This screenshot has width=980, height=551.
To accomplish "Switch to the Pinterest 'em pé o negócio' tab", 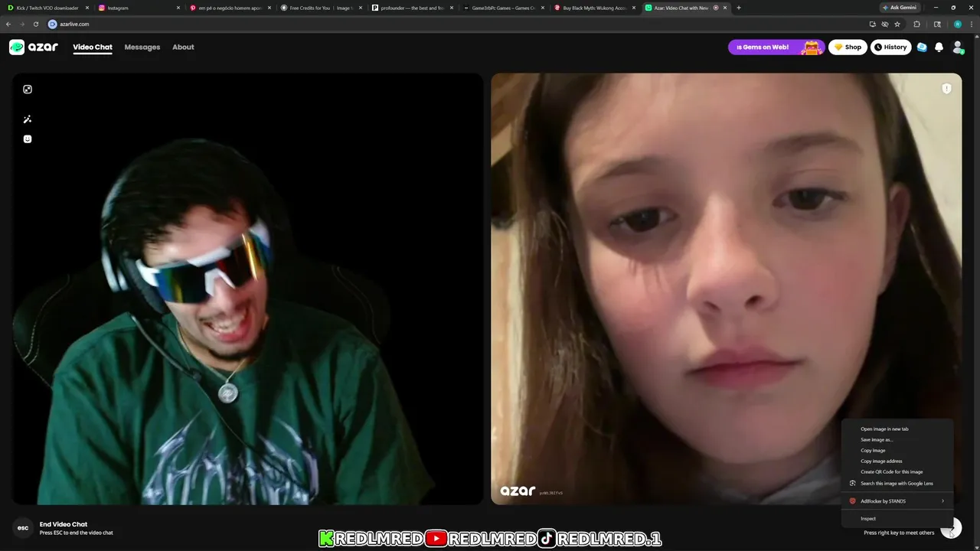I will (x=229, y=8).
